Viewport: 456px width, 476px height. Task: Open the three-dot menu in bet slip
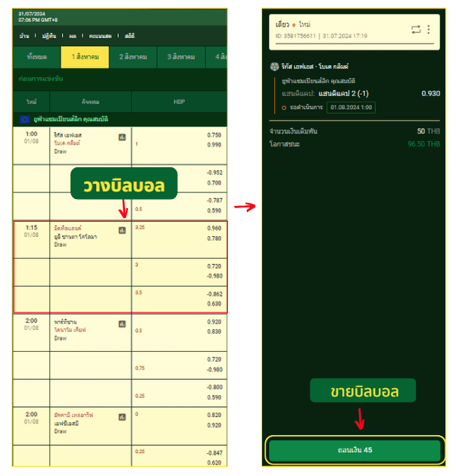429,30
